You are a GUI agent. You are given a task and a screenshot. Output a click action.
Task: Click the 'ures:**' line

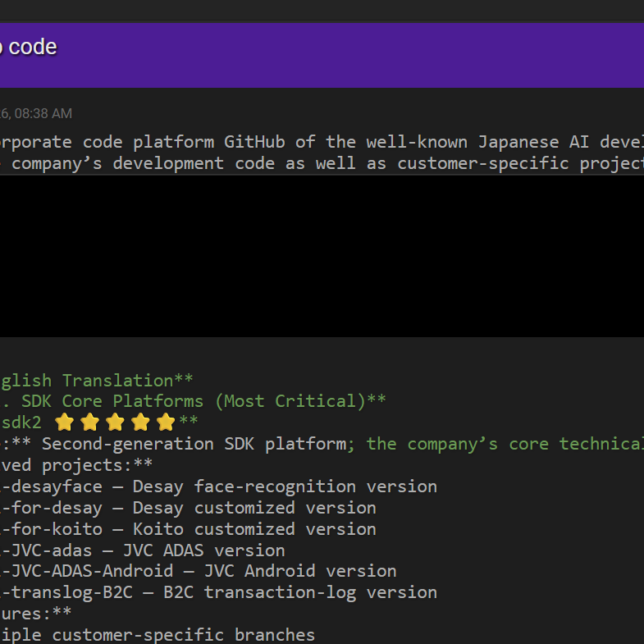(36, 614)
